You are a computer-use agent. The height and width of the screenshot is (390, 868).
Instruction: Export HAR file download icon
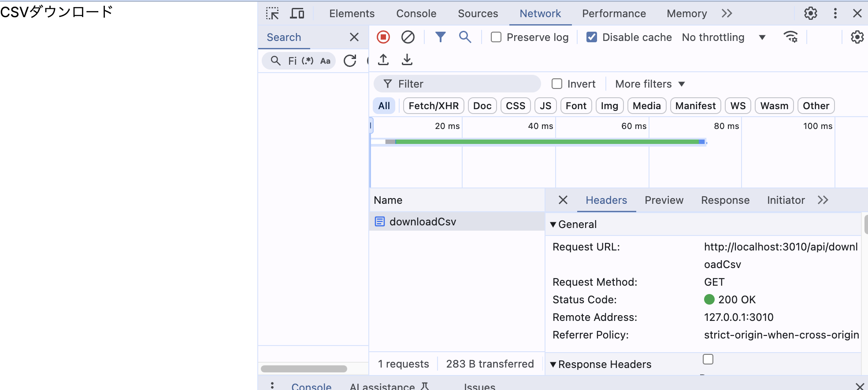[407, 60]
